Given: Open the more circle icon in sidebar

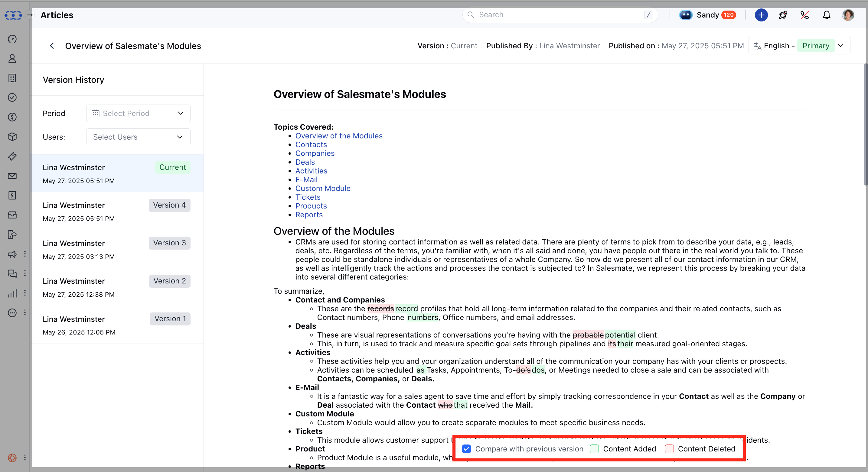Looking at the screenshot, I should click(x=12, y=313).
